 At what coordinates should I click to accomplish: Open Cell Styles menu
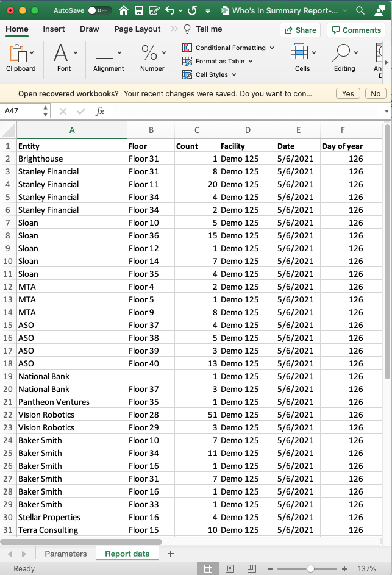pyautogui.click(x=209, y=75)
